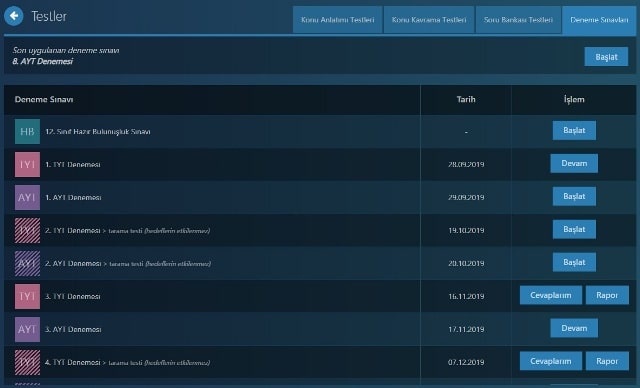Continue 1. TYT Denemesi with Devam
640x388 pixels.
point(574,163)
